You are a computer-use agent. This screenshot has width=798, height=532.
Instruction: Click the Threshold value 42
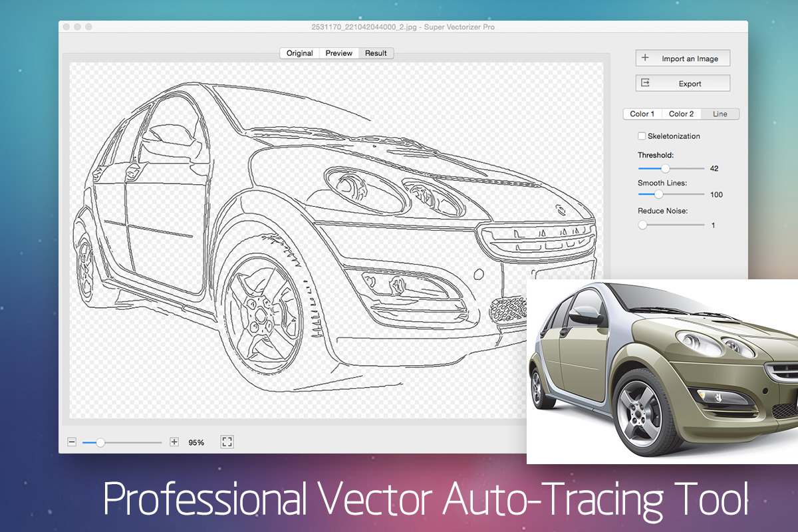click(x=714, y=169)
